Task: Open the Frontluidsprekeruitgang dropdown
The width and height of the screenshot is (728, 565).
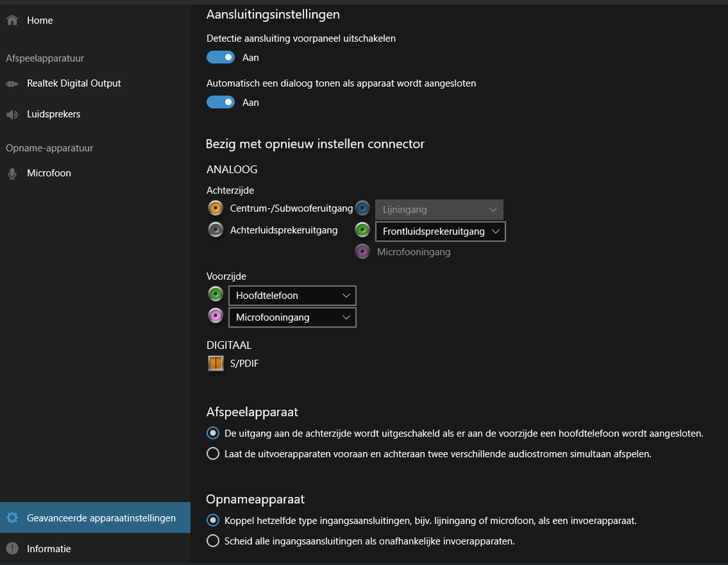Action: pyautogui.click(x=440, y=231)
